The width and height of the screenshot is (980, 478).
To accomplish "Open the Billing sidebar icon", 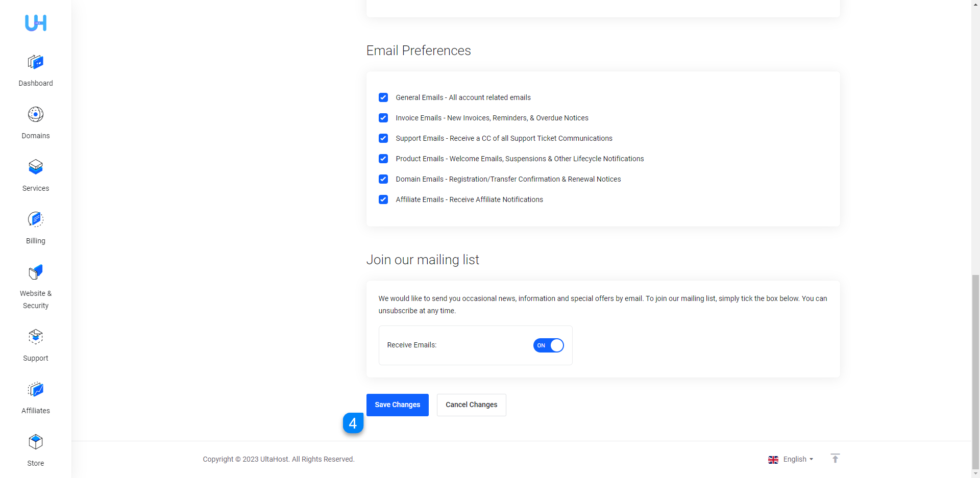I will 36,219.
